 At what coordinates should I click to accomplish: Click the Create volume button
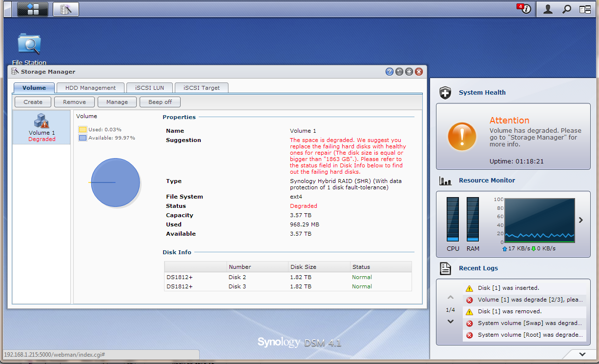click(33, 102)
